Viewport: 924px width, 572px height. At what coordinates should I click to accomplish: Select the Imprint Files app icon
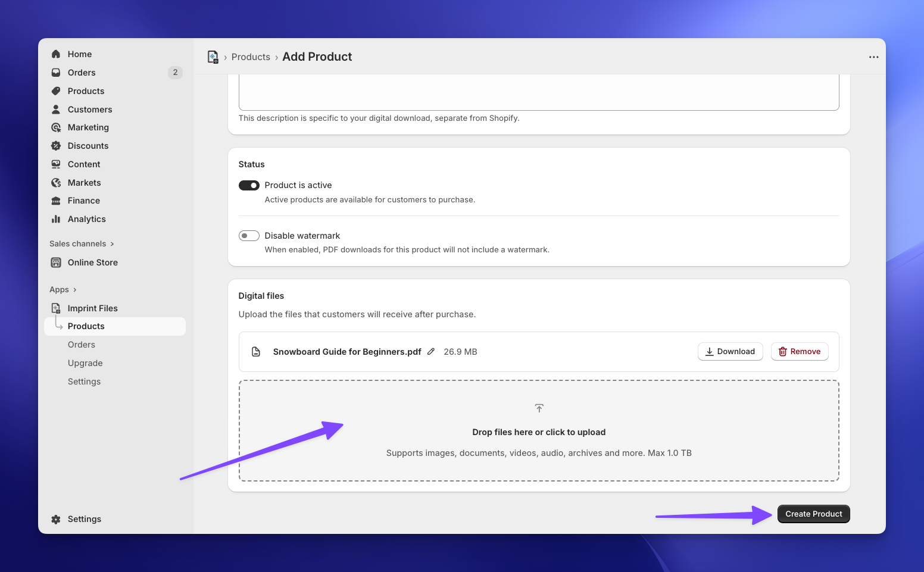56,308
